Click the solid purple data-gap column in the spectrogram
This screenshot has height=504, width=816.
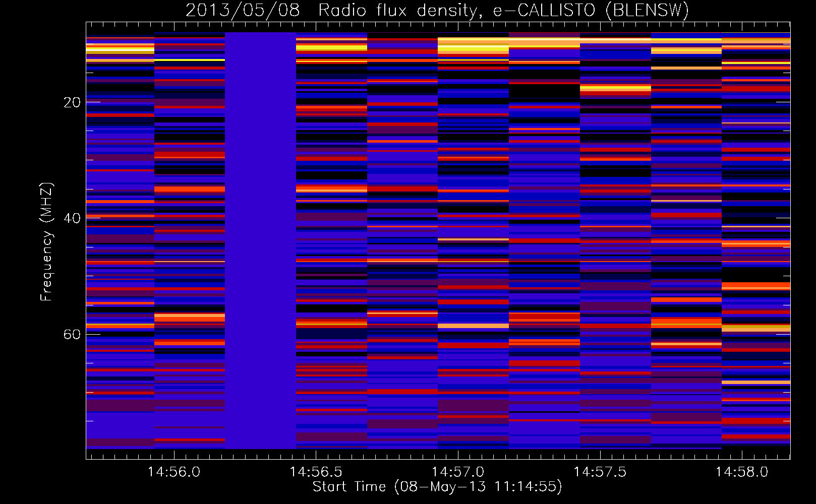pyautogui.click(x=260, y=240)
